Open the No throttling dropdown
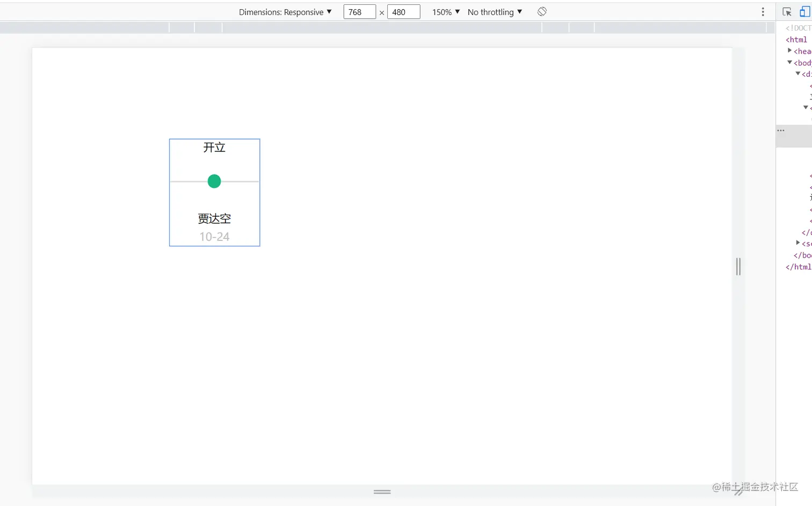Viewport: 812px width, 506px height. click(494, 11)
